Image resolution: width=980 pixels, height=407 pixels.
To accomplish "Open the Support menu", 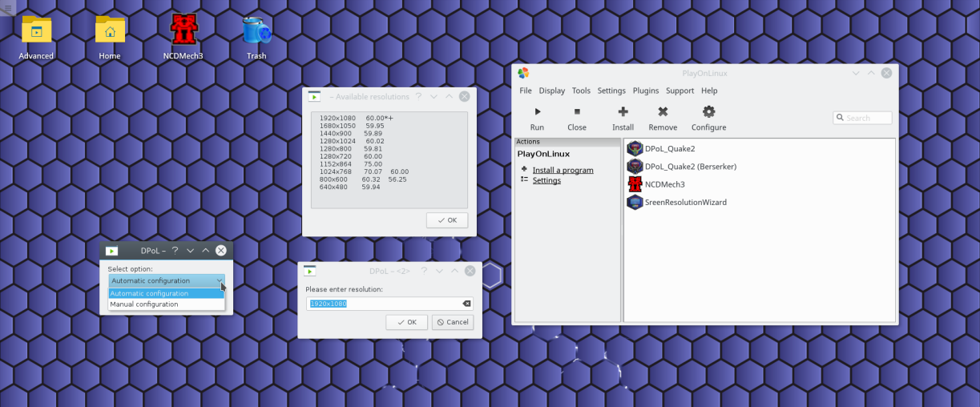I will 680,91.
